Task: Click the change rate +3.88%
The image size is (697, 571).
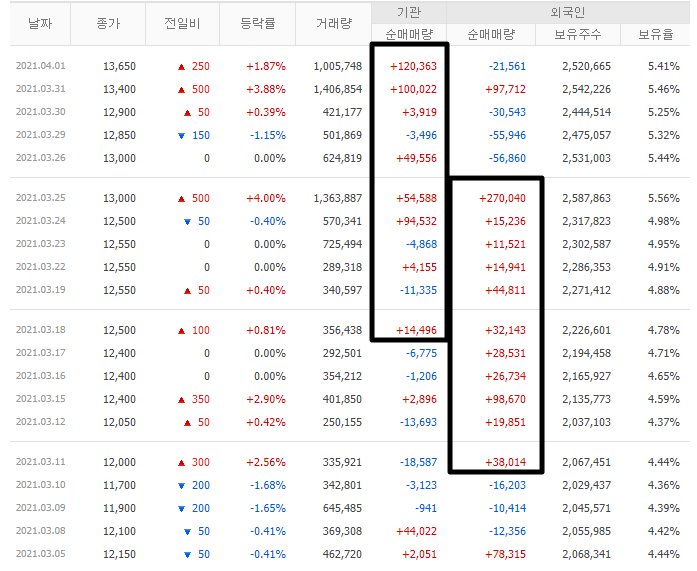Action: coord(266,89)
